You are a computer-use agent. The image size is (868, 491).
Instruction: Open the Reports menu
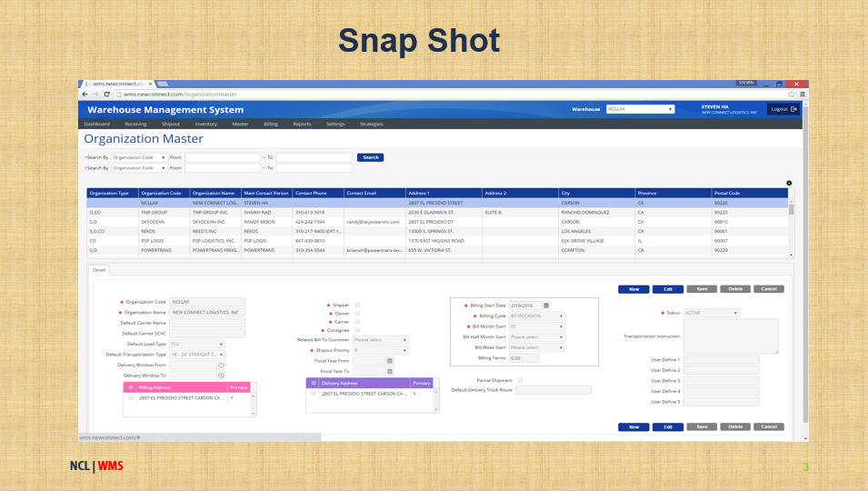[302, 124]
